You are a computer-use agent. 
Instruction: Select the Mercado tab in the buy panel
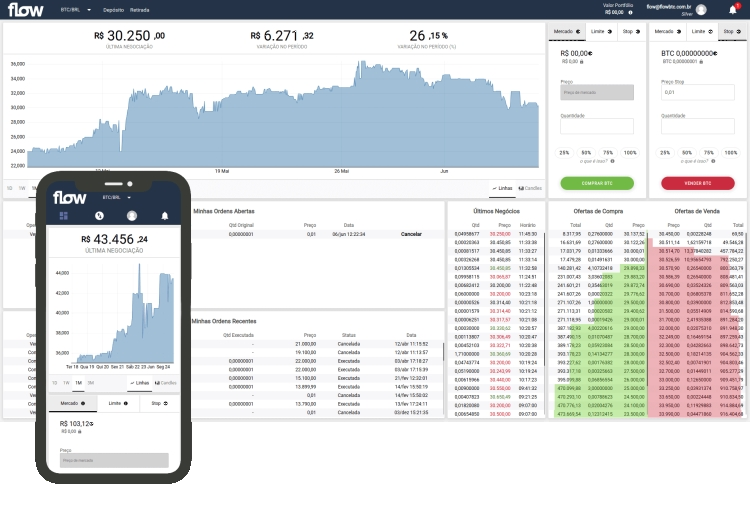click(567, 32)
